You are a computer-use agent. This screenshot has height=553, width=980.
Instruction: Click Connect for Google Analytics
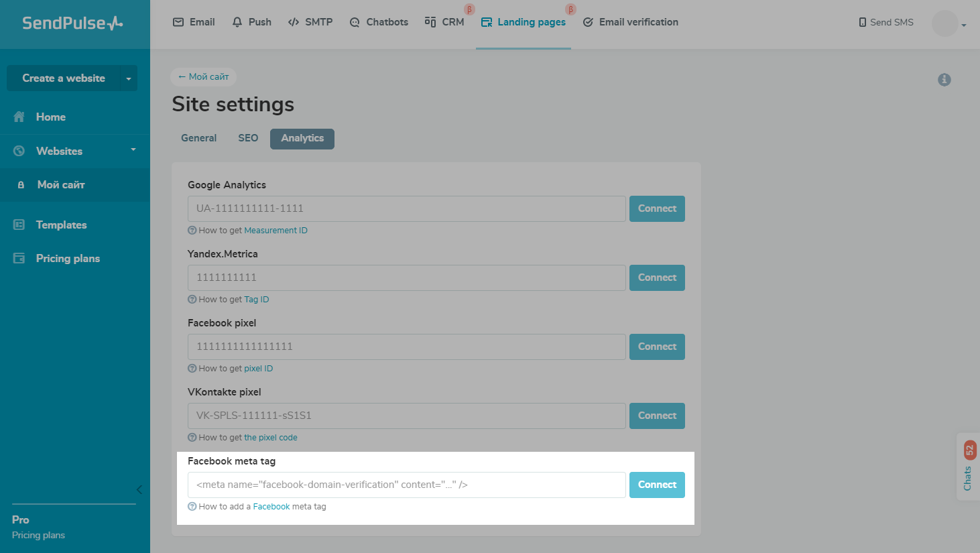point(657,208)
